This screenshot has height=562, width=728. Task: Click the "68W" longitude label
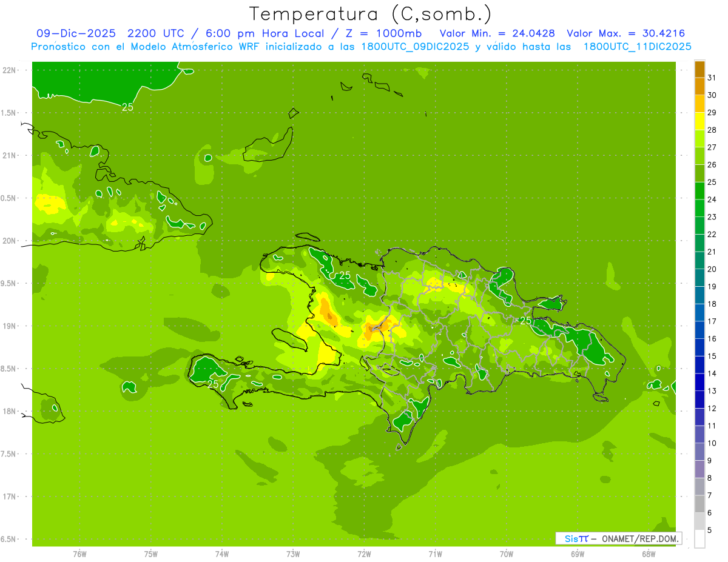tap(649, 554)
